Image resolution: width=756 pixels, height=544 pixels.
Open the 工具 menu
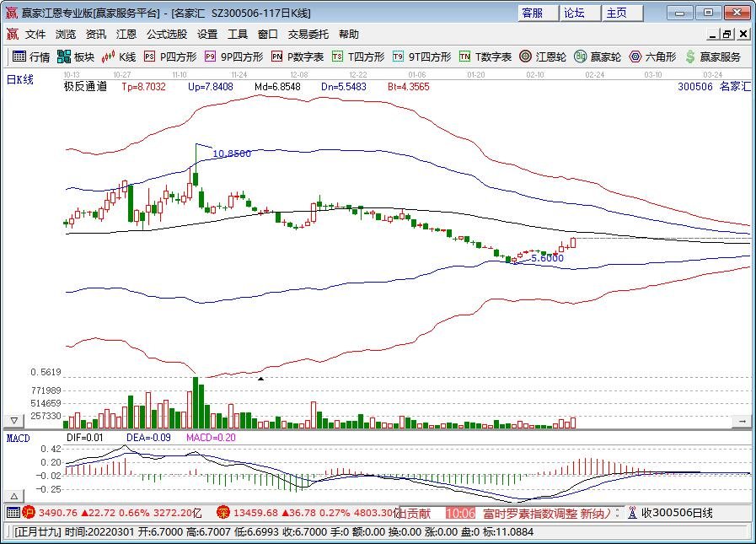point(238,35)
